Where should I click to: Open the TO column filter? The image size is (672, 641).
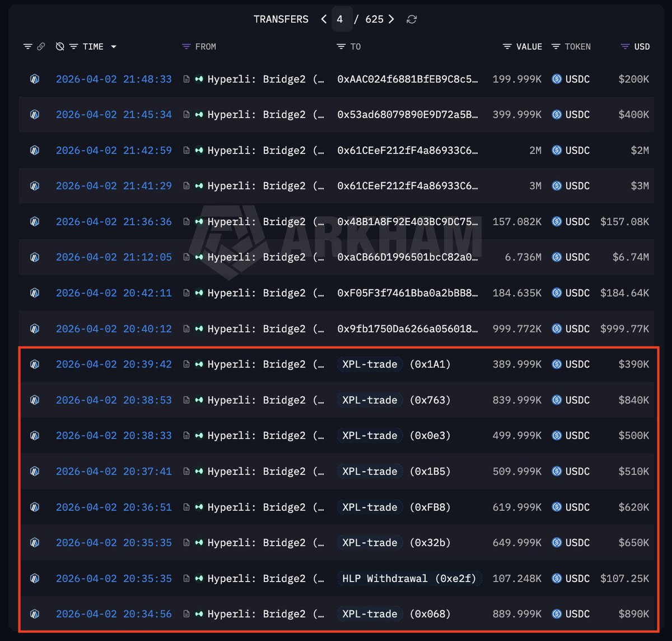tap(340, 47)
